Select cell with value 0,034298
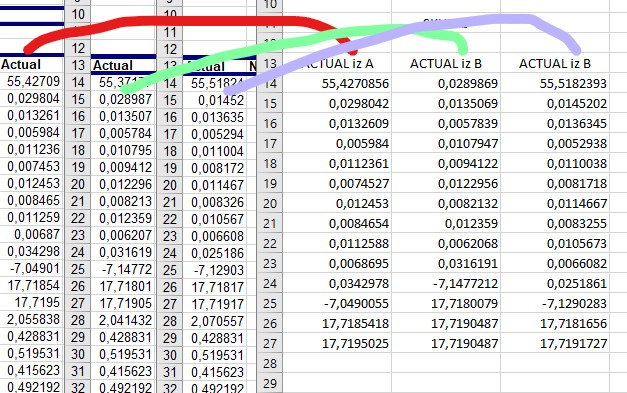This screenshot has width=627, height=393. coord(32,251)
